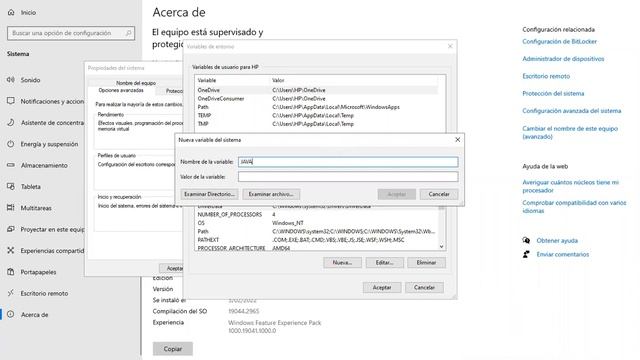This screenshot has height=360, width=640.
Task: Click Cancelar in Nueva variable del sistema dialog
Action: [x=439, y=194]
